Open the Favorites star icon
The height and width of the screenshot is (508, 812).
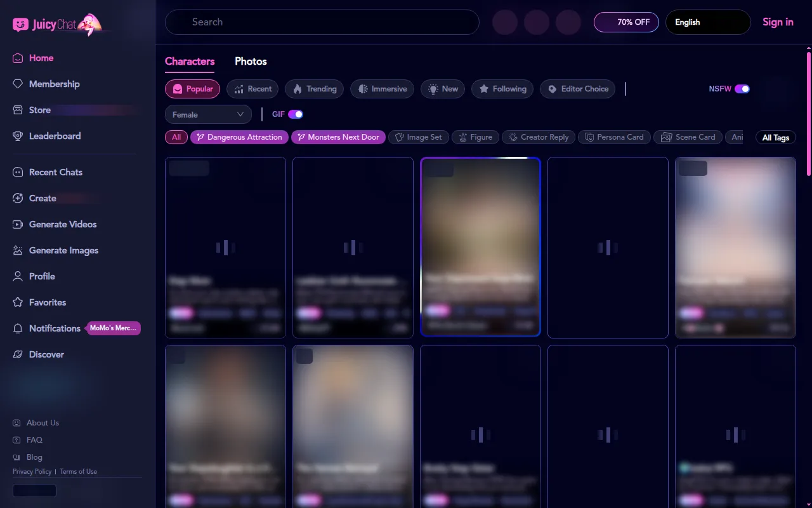pyautogui.click(x=18, y=302)
